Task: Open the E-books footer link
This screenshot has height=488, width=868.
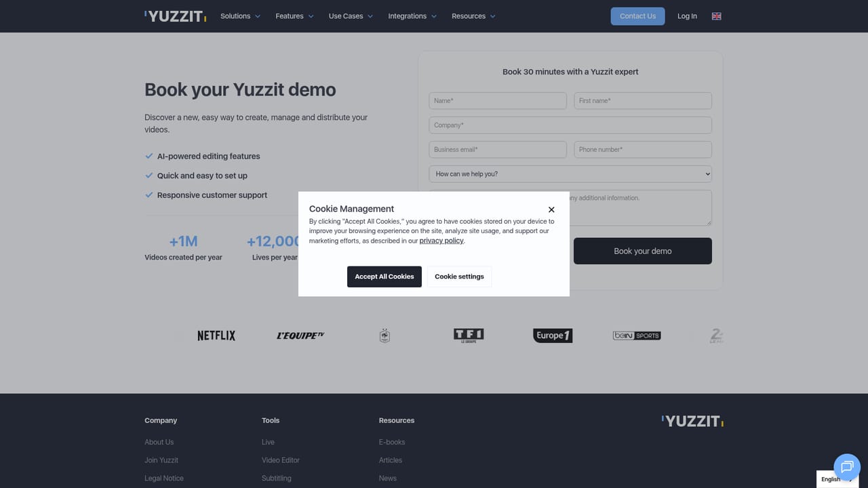Action: tap(392, 442)
